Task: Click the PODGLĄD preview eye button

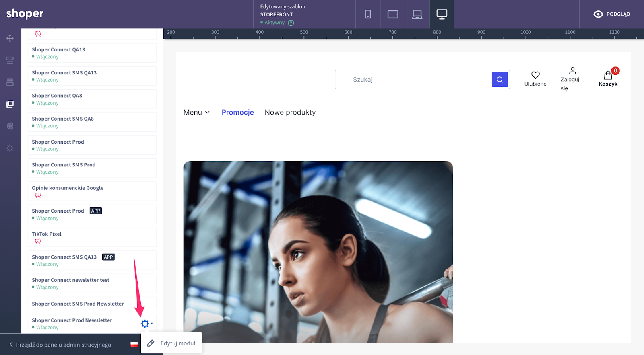Action: (x=611, y=14)
